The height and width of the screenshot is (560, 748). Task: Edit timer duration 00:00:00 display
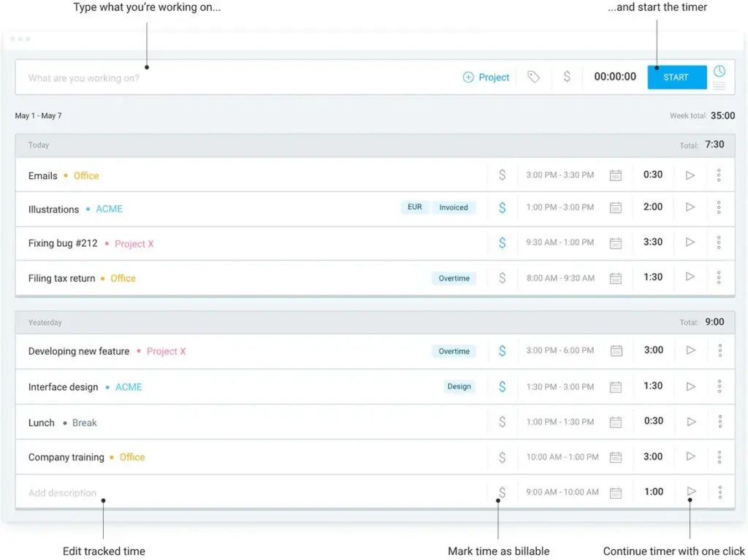(615, 77)
